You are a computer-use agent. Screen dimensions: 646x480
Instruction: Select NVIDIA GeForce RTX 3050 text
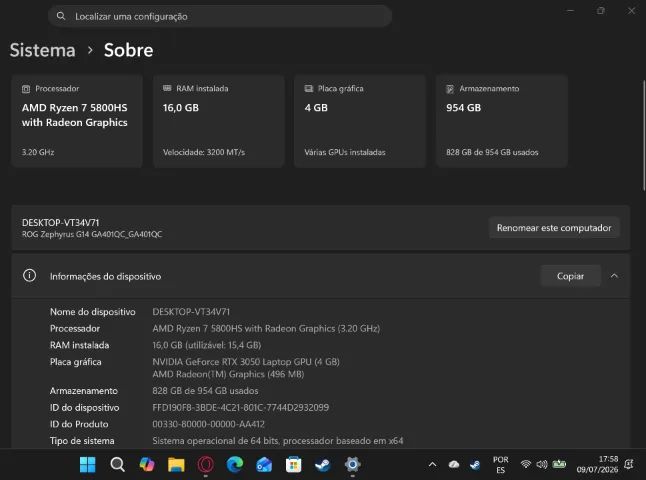(x=246, y=362)
